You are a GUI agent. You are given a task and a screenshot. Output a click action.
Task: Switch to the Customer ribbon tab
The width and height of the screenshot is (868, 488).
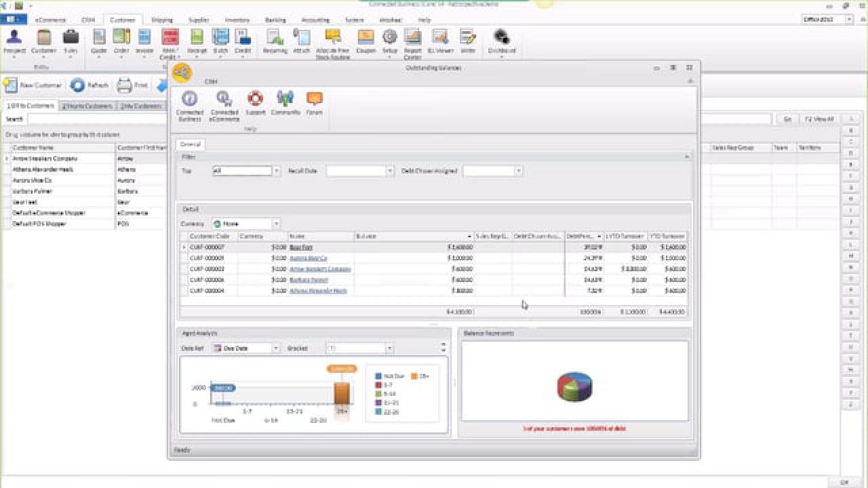point(123,20)
